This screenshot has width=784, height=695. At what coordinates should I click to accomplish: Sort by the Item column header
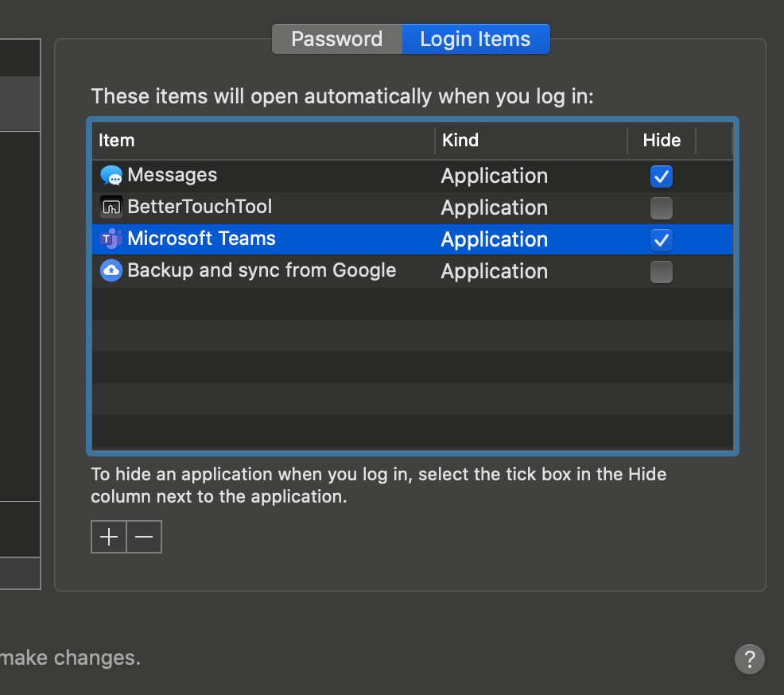pyautogui.click(x=263, y=141)
